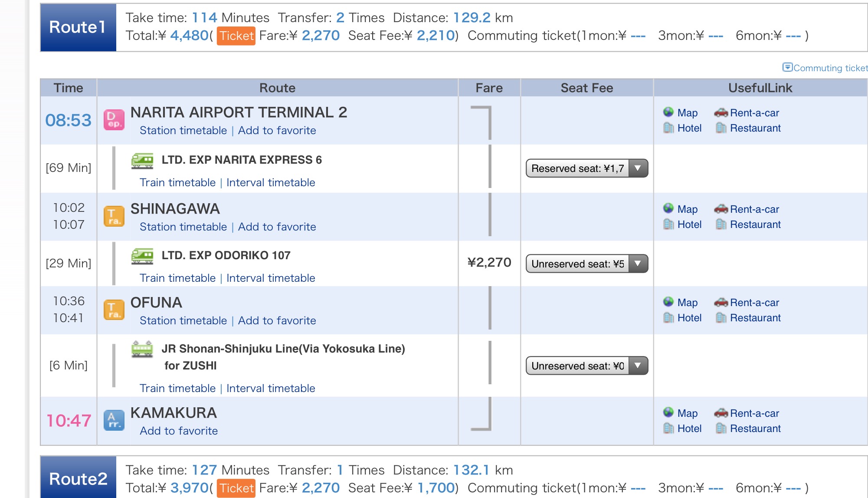Open Interval timetable for Narita Express 6
This screenshot has width=868, height=498.
271,183
